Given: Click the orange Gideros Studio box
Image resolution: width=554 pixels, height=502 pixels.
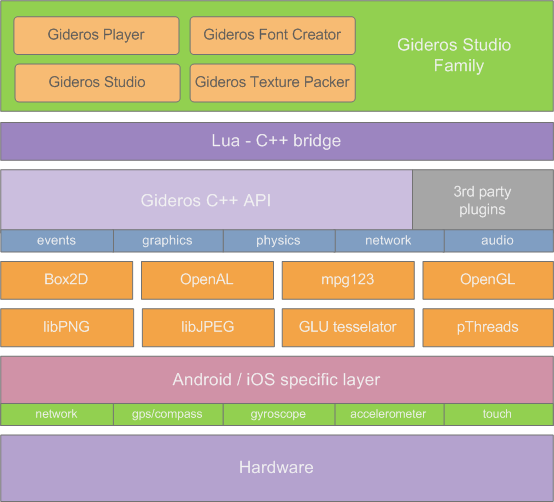Looking at the screenshot, I should click(98, 83).
